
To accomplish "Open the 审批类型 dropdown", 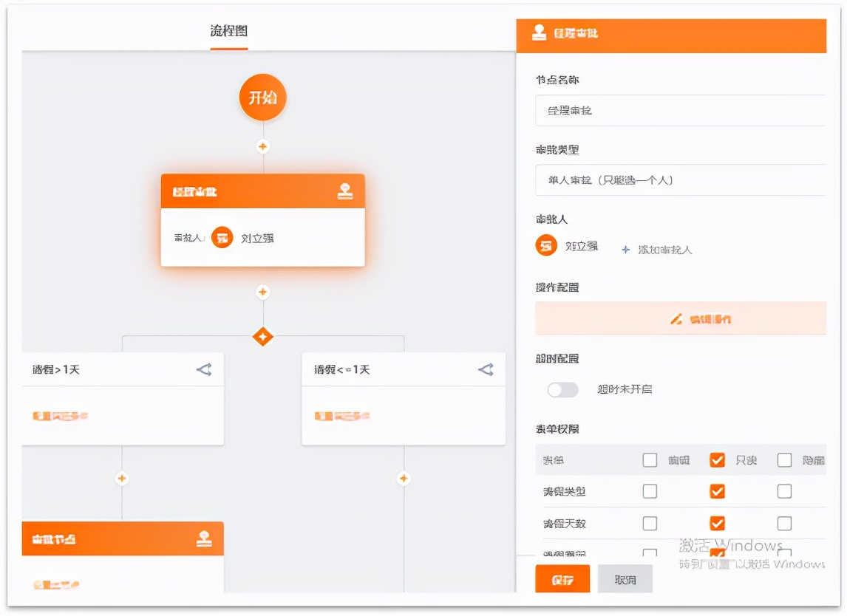I will 681,179.
